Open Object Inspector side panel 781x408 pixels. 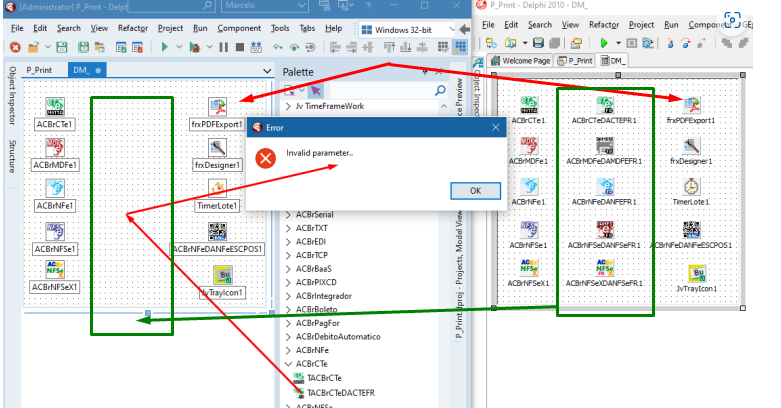12,96
